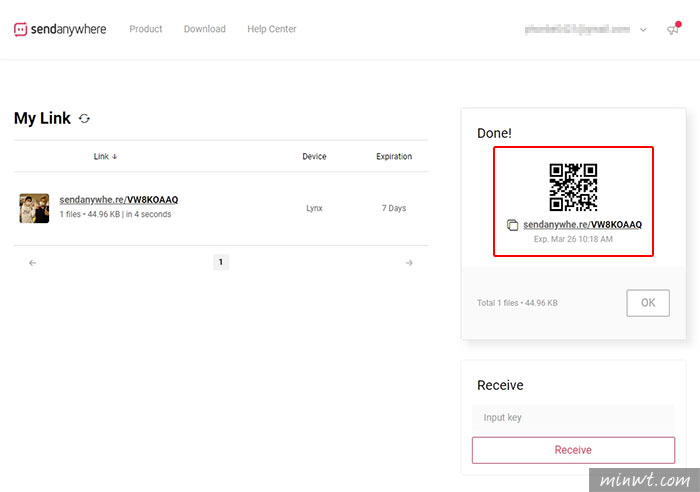Click the Send Anywhere logo
Image resolution: width=700 pixels, height=492 pixels.
pos(60,29)
